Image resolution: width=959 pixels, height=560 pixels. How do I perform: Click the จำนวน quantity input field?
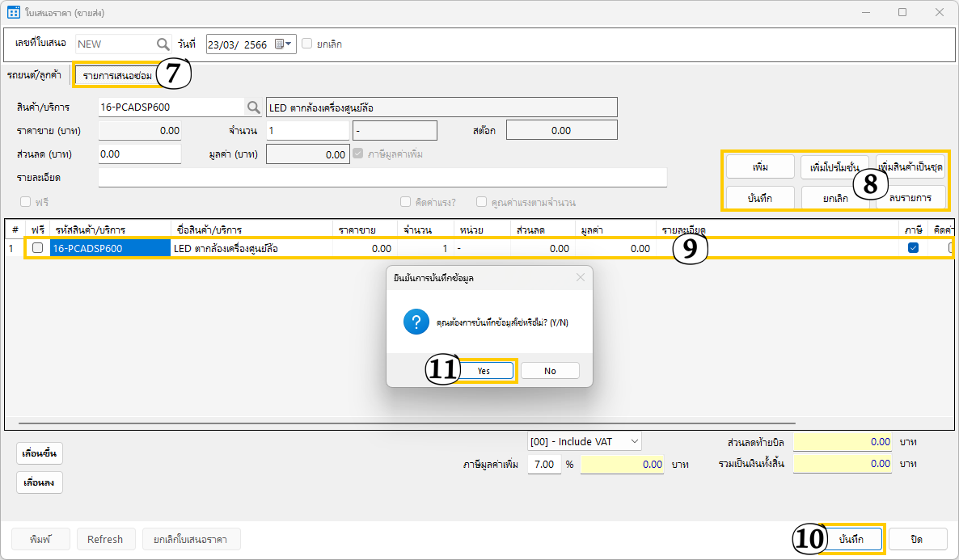(x=307, y=130)
